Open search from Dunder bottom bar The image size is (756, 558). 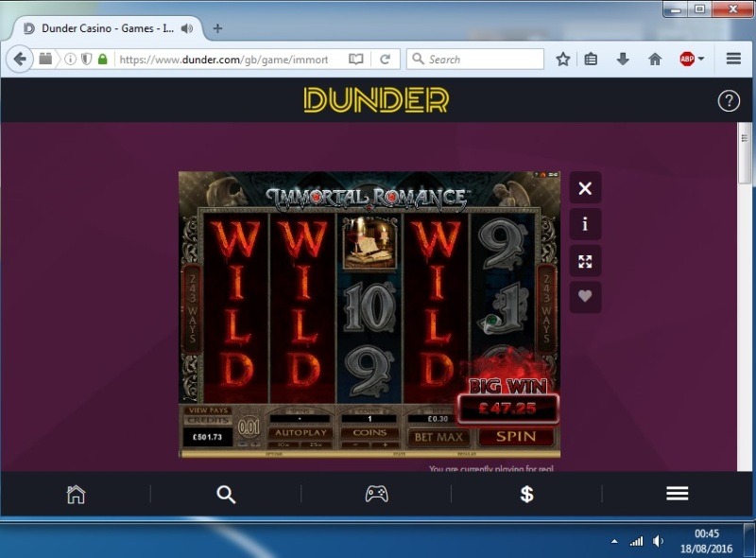pos(226,495)
